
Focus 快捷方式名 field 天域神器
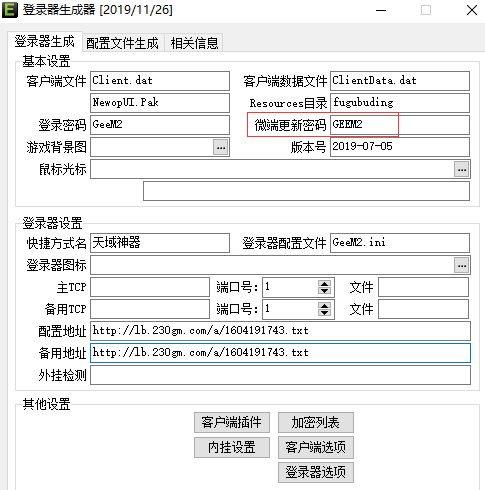tap(160, 243)
